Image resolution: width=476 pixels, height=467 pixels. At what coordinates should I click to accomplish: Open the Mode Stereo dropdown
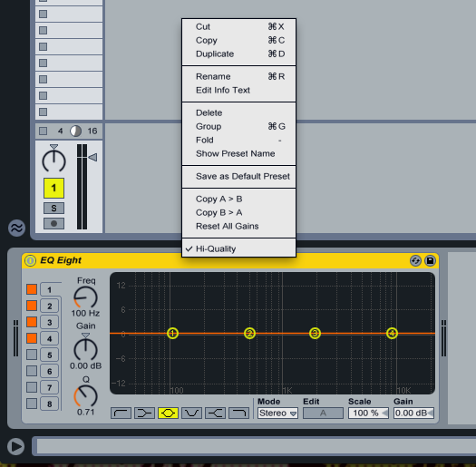277,413
